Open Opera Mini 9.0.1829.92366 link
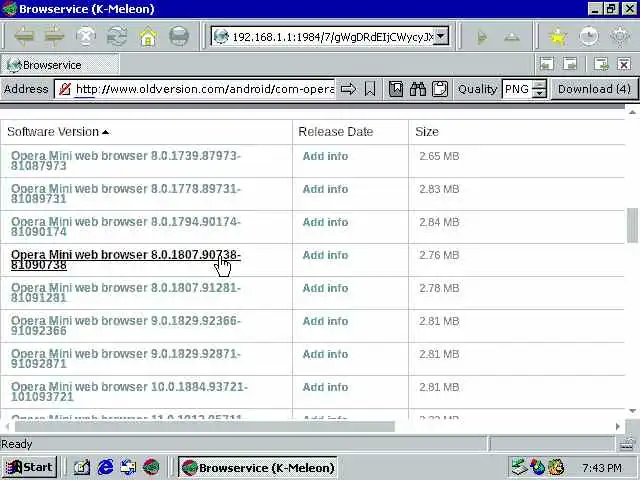This screenshot has width=640, height=480. 126,326
